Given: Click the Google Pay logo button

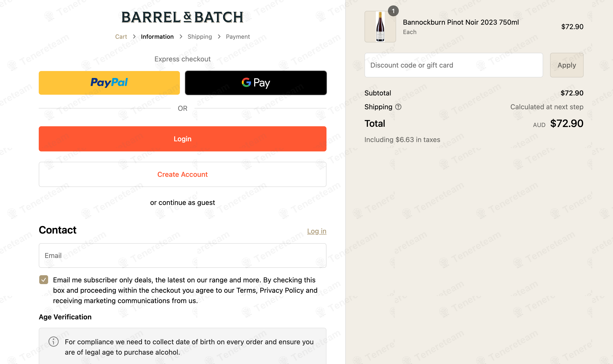Looking at the screenshot, I should point(256,83).
